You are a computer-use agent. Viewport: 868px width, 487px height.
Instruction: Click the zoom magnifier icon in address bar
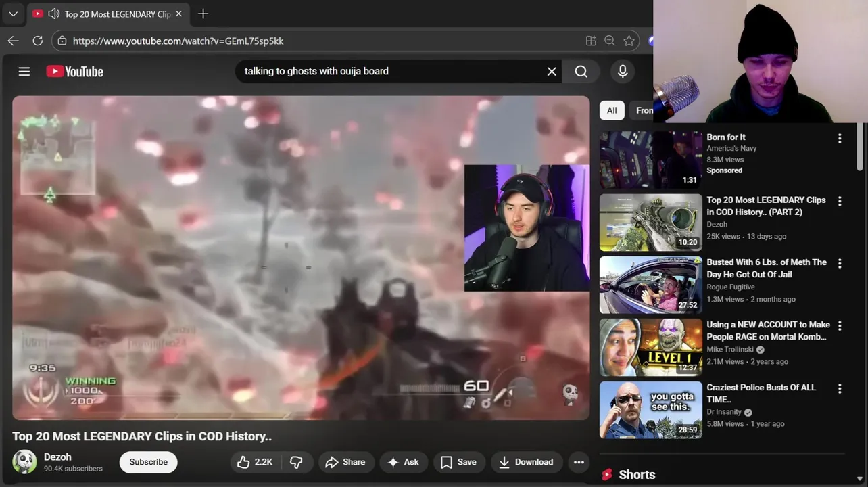tap(610, 41)
